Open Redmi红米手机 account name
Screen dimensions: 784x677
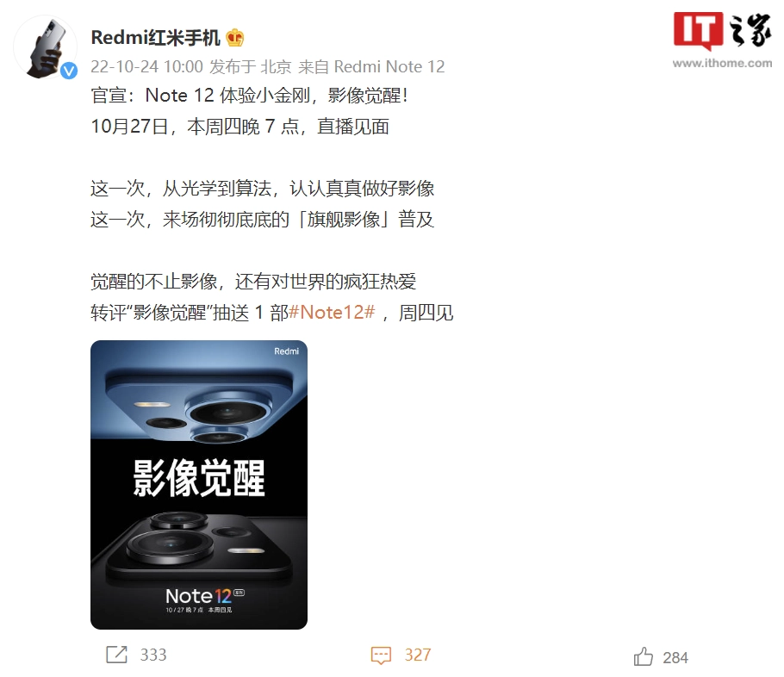click(155, 38)
